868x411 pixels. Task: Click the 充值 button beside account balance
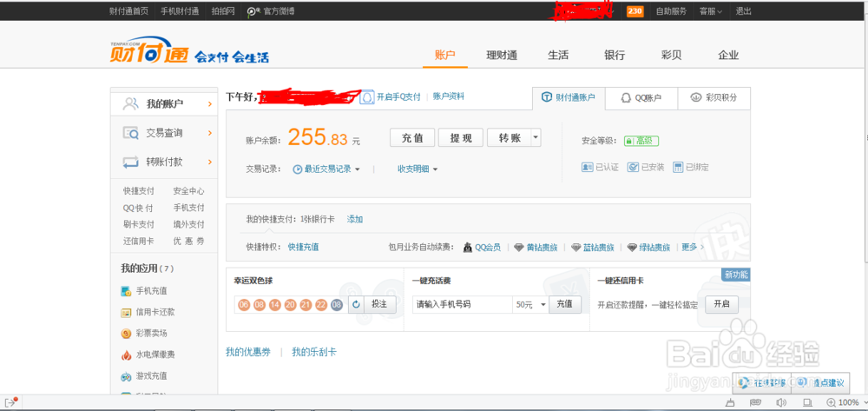point(412,137)
